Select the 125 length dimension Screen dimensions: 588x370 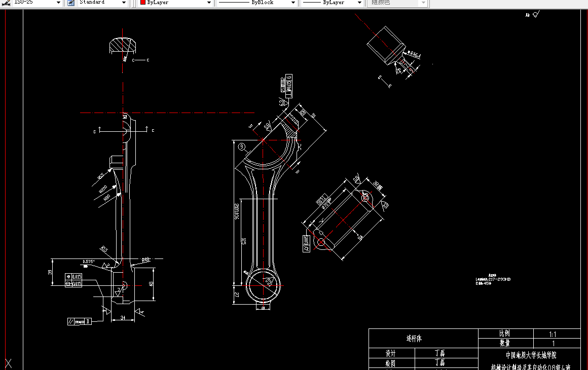coord(244,241)
